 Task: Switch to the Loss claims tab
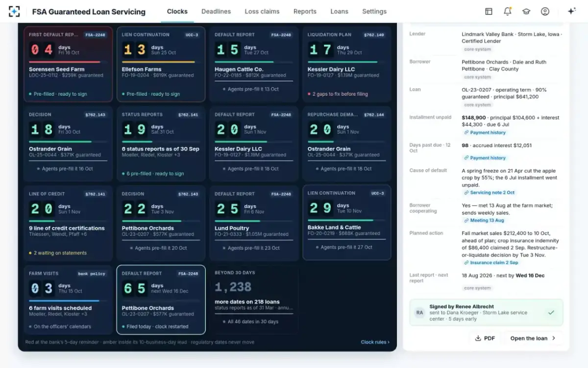click(x=262, y=11)
